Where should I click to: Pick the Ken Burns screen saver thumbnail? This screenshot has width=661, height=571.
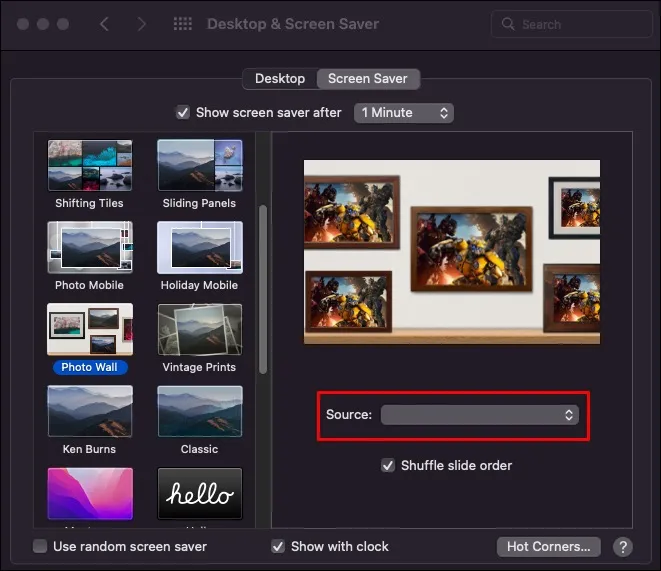click(90, 411)
